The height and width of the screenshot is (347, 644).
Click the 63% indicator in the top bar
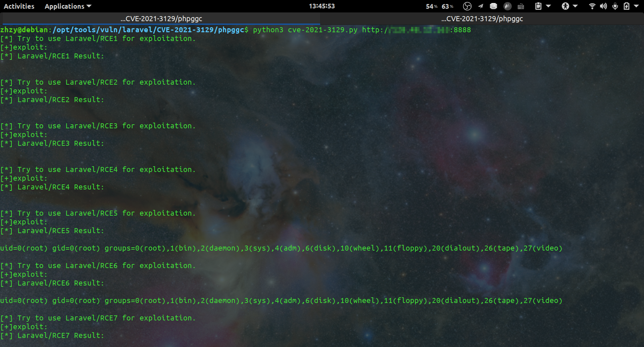click(447, 6)
